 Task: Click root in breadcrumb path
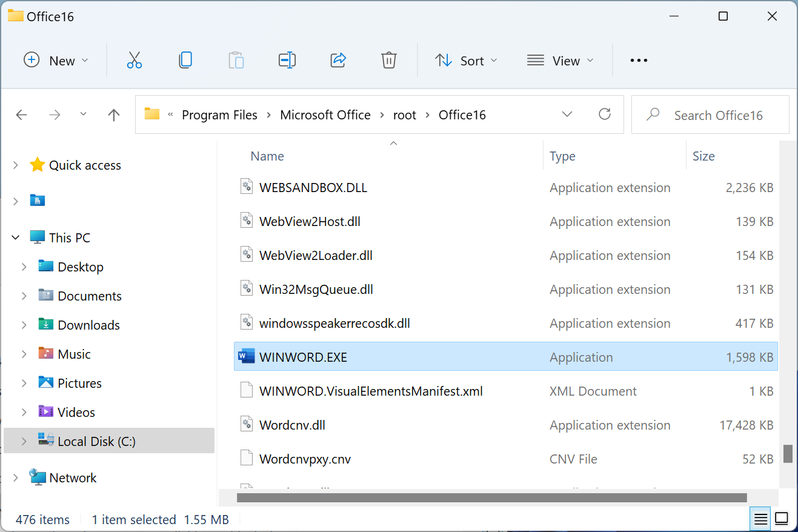coord(405,115)
